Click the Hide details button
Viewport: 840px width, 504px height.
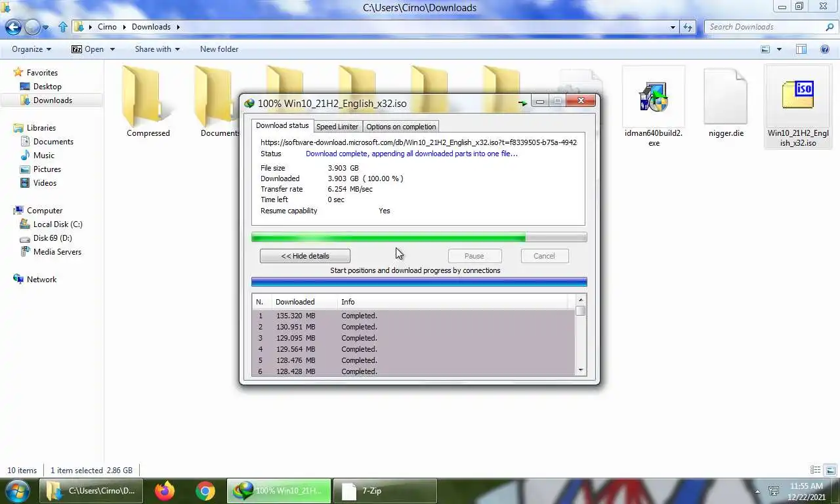[305, 256]
